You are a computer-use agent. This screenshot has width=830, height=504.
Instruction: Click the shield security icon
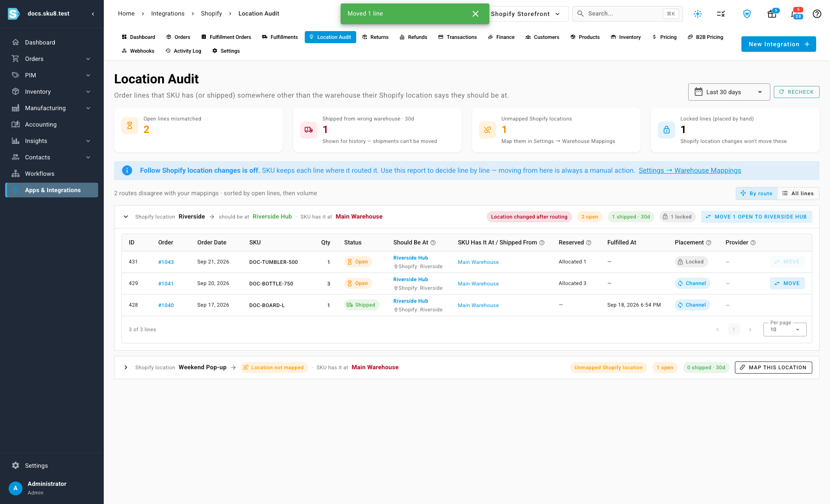[x=747, y=14]
